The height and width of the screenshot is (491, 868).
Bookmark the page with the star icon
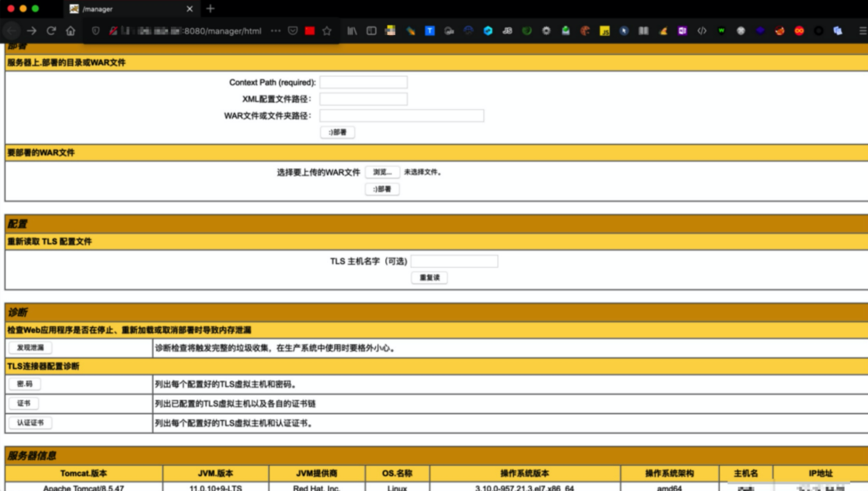pyautogui.click(x=327, y=31)
